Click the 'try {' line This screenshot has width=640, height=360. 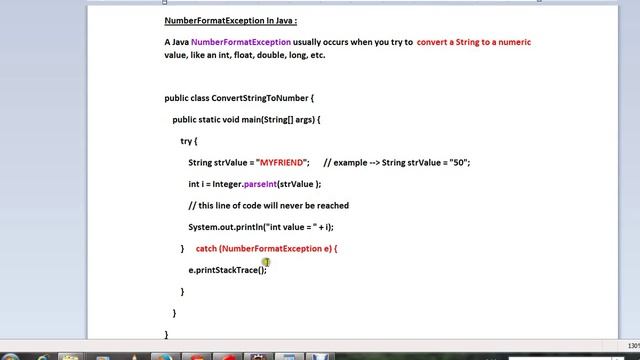(189, 141)
